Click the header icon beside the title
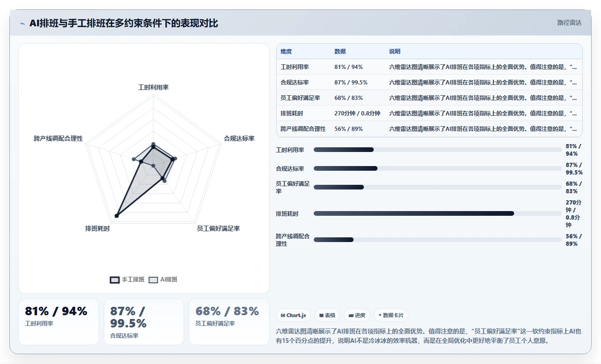This screenshot has width=601, height=364. pyautogui.click(x=22, y=23)
